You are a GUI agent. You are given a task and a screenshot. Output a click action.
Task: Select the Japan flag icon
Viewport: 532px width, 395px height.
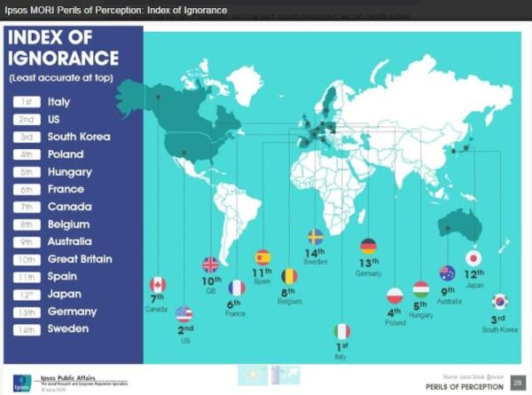473,258
